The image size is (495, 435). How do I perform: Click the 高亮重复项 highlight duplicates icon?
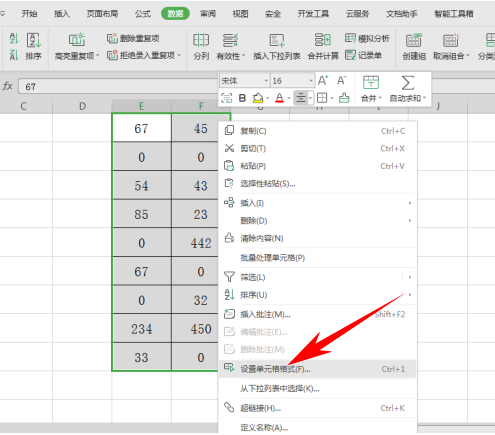[x=77, y=40]
